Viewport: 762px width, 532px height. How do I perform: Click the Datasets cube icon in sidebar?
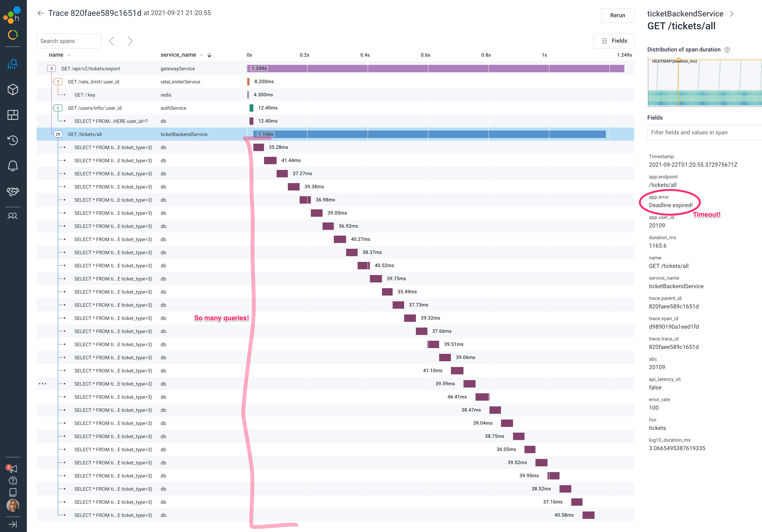pos(13,89)
